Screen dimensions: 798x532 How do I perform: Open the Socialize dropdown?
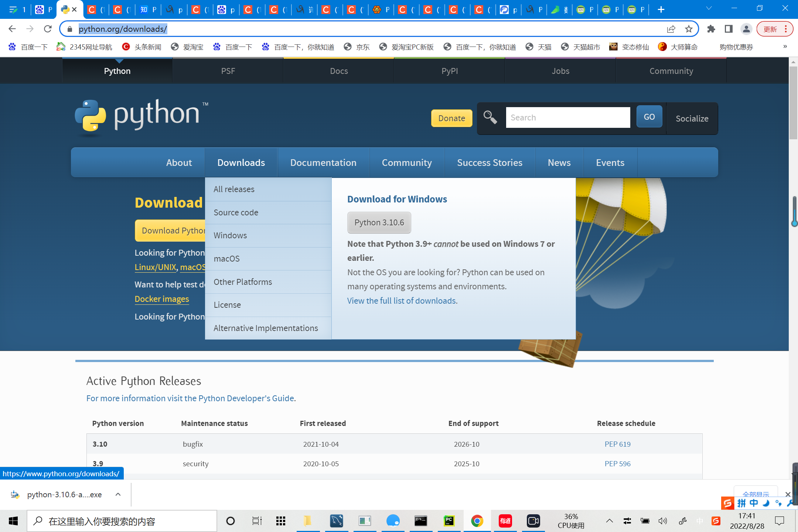[x=692, y=118]
